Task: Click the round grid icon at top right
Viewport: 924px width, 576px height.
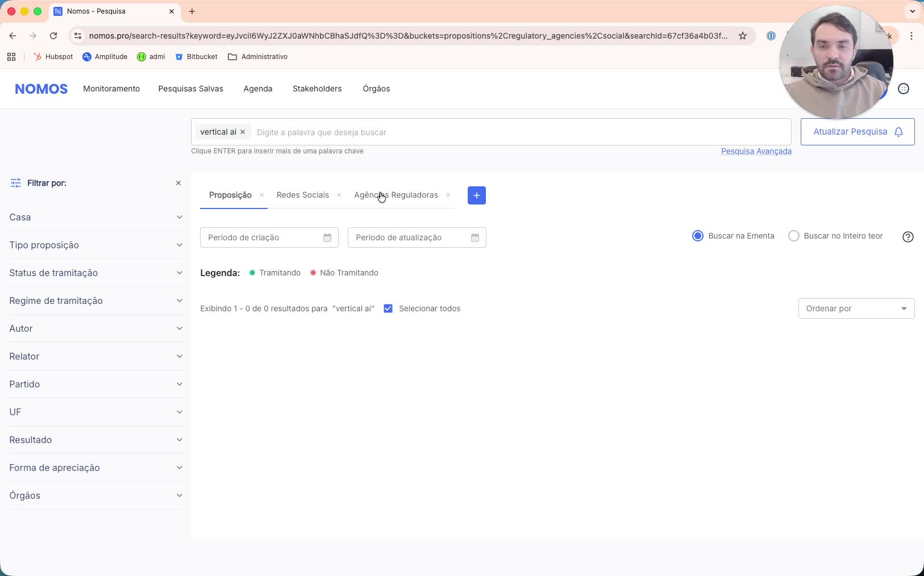Action: pos(904,89)
